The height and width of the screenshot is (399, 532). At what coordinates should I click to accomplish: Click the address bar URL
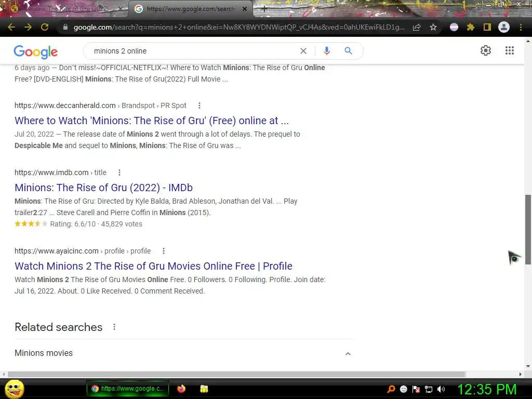(239, 27)
